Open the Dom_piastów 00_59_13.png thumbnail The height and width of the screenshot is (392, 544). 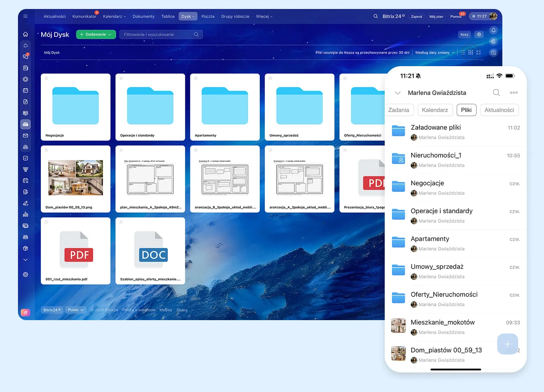[x=76, y=178]
